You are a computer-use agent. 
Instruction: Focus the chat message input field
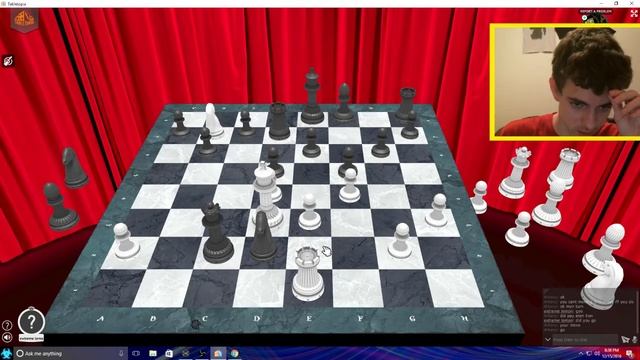584,339
